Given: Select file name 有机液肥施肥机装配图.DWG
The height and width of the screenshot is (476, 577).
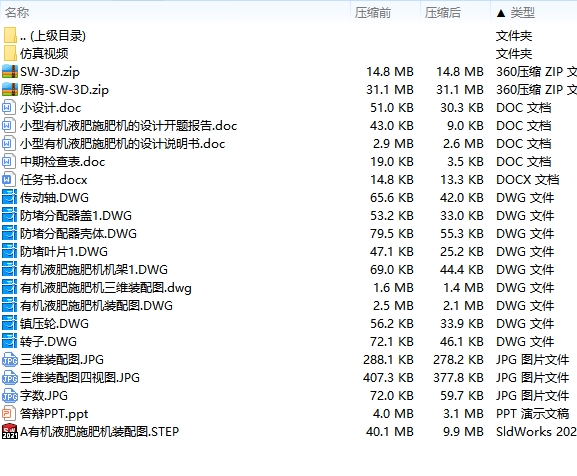Looking at the screenshot, I should [x=96, y=306].
